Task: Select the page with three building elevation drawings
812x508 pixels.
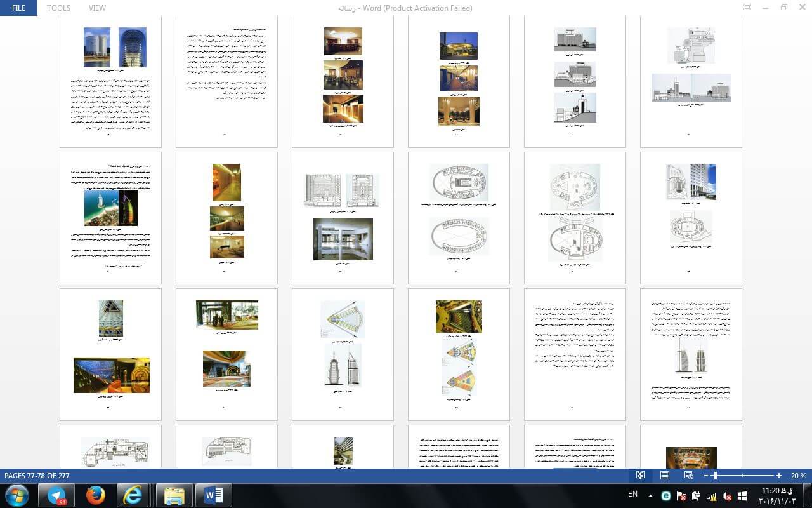Action: point(575,82)
